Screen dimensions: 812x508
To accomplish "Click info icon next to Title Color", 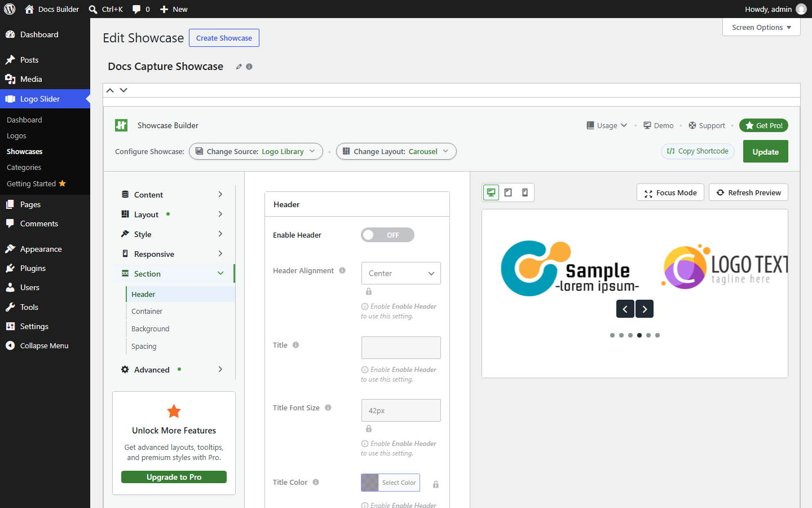I will (316, 482).
